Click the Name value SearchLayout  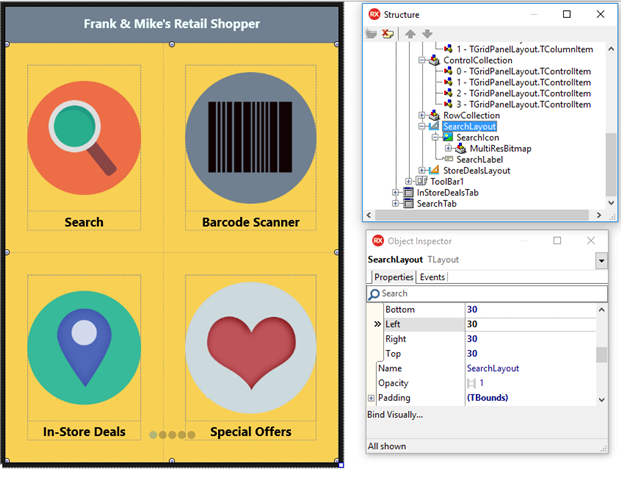coord(493,368)
